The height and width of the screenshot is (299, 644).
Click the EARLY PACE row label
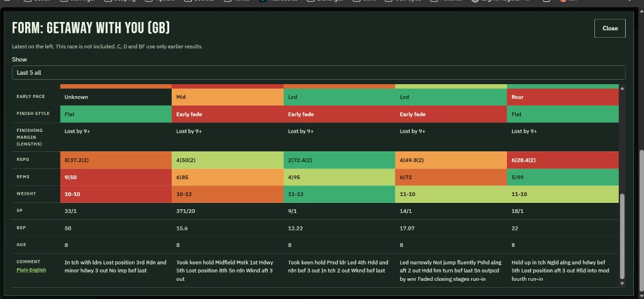(x=31, y=97)
